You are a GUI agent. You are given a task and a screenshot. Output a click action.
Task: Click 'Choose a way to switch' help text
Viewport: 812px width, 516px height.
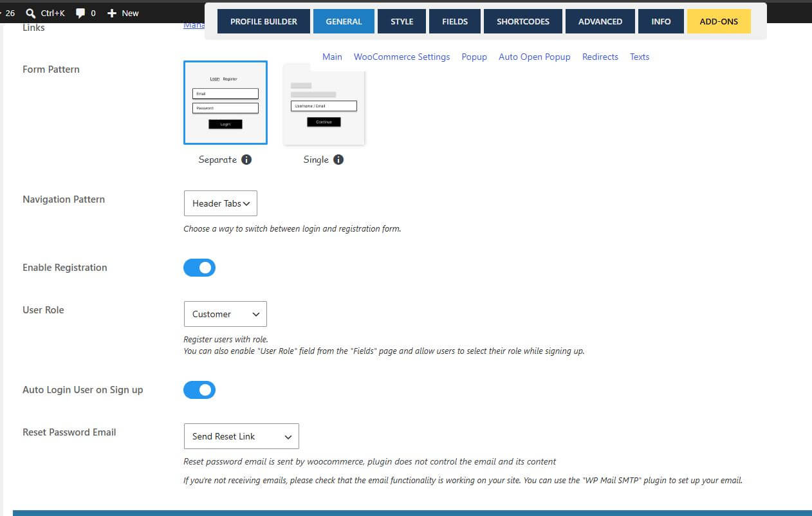click(x=292, y=229)
